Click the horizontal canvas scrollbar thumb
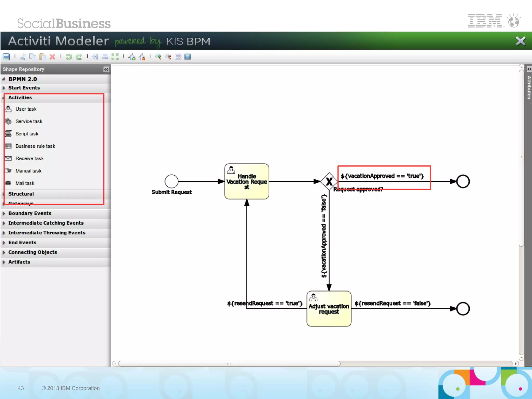The image size is (532, 399). tap(229, 364)
